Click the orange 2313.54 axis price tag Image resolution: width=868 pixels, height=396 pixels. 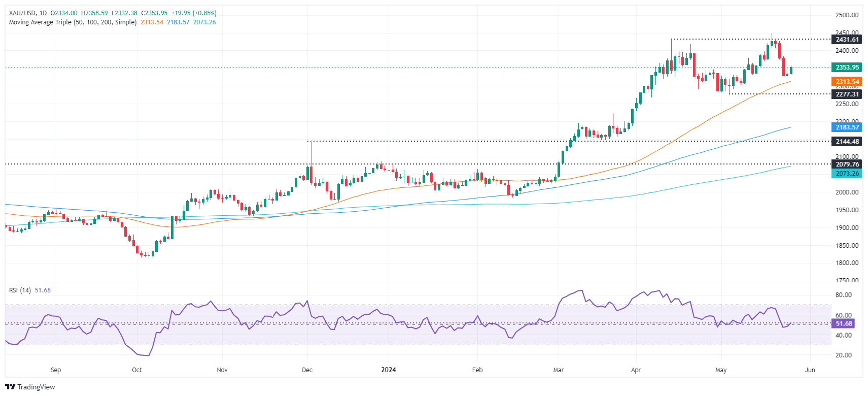(x=847, y=82)
